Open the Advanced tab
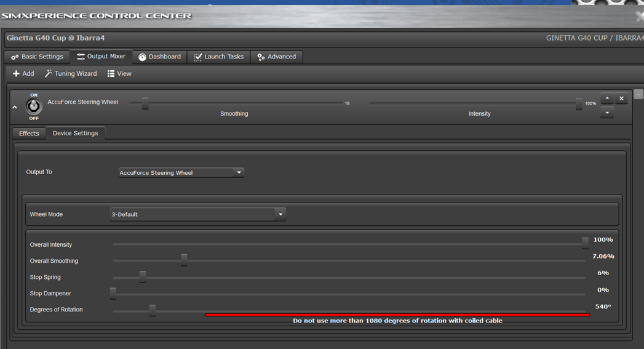644x349 pixels. pyautogui.click(x=276, y=57)
